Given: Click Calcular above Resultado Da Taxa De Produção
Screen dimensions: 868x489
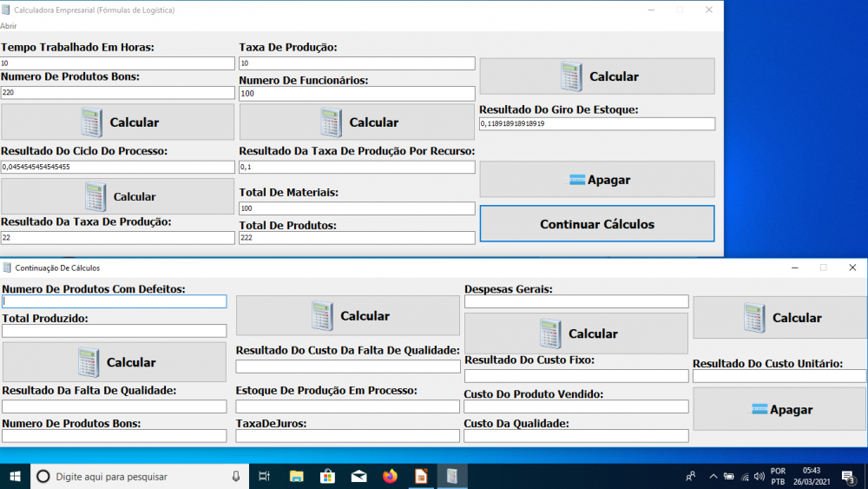Looking at the screenshot, I should pos(117,196).
